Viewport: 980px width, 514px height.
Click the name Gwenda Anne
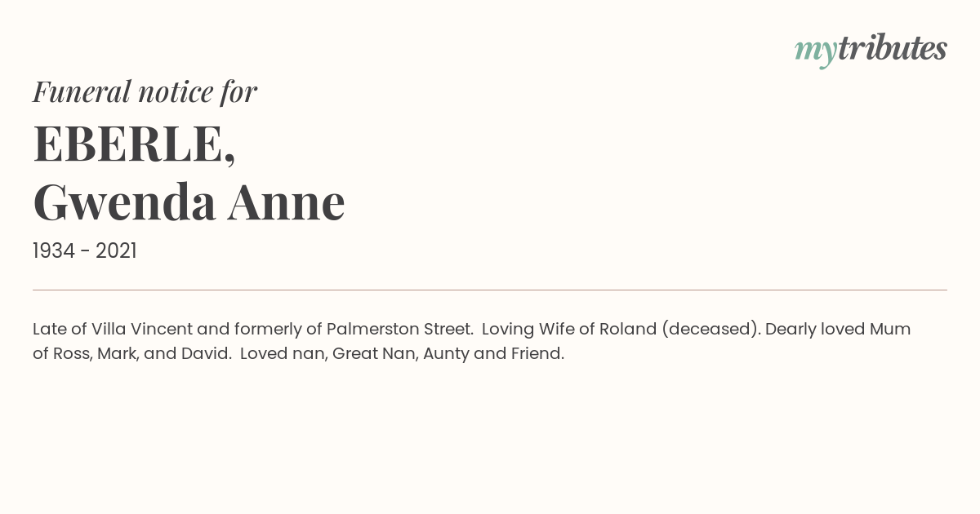click(x=189, y=202)
